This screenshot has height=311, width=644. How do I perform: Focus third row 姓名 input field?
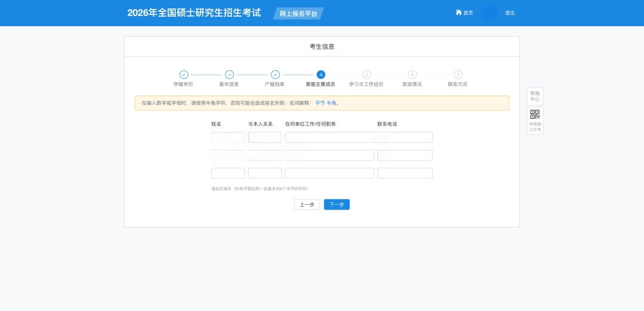point(228,173)
